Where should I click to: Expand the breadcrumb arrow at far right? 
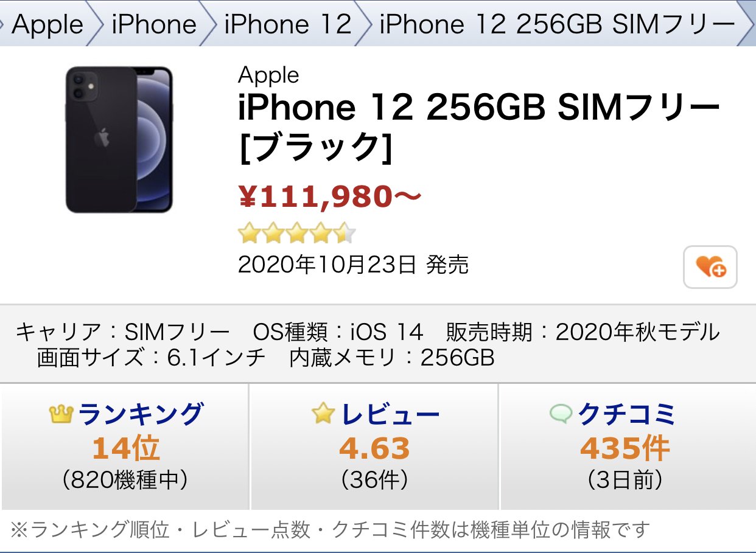(x=747, y=24)
